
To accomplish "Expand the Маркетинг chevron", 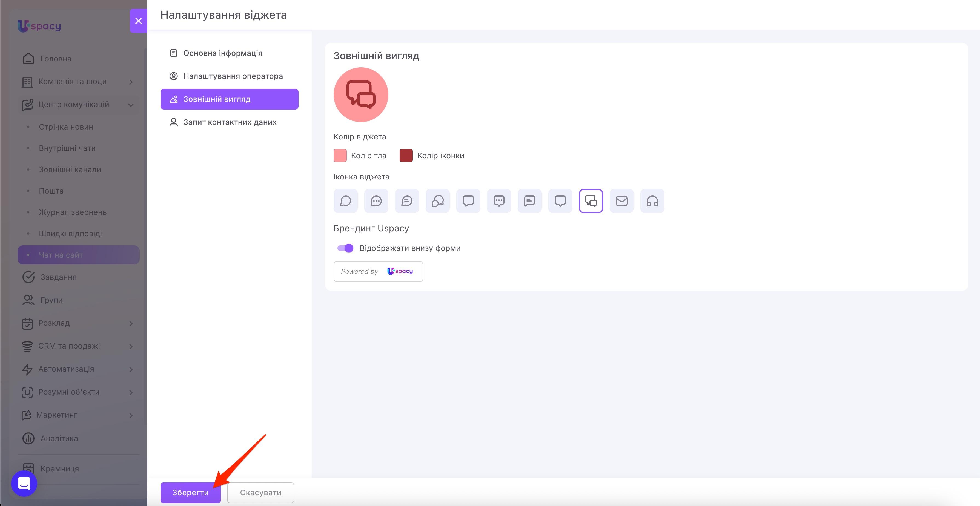I will (131, 415).
